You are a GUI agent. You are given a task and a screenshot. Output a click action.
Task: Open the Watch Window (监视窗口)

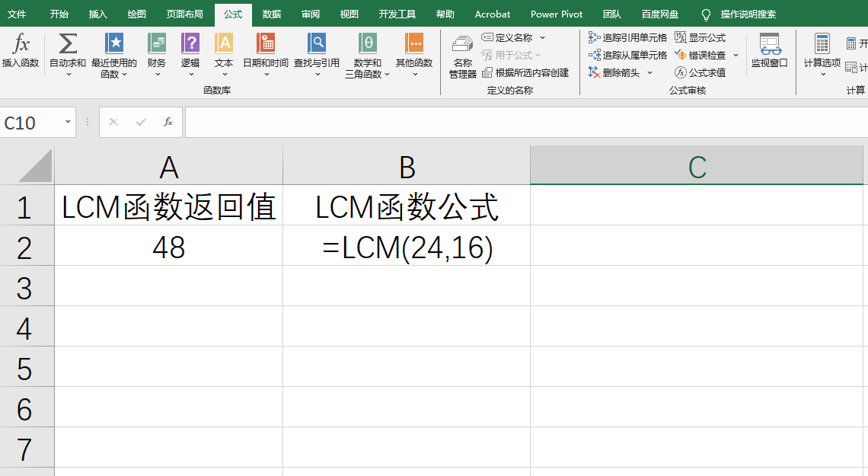pos(770,50)
